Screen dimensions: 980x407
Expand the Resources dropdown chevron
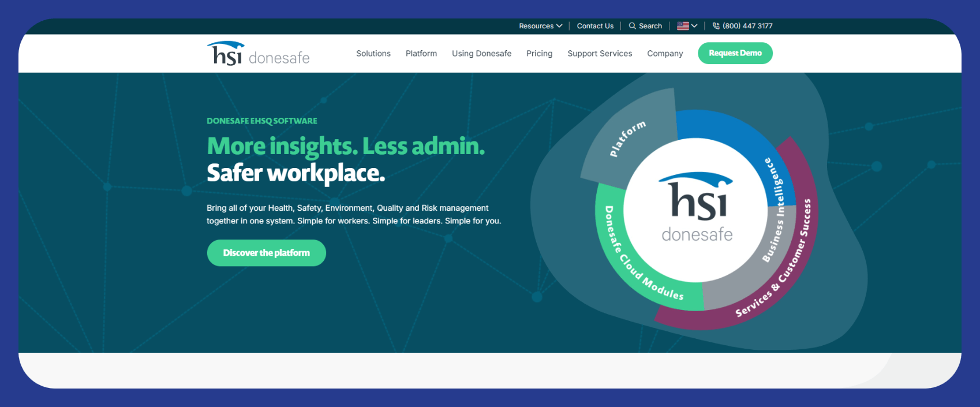click(x=559, y=26)
